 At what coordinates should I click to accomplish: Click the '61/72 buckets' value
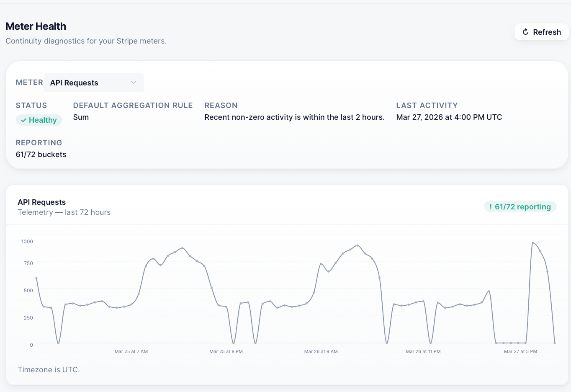pyautogui.click(x=41, y=155)
